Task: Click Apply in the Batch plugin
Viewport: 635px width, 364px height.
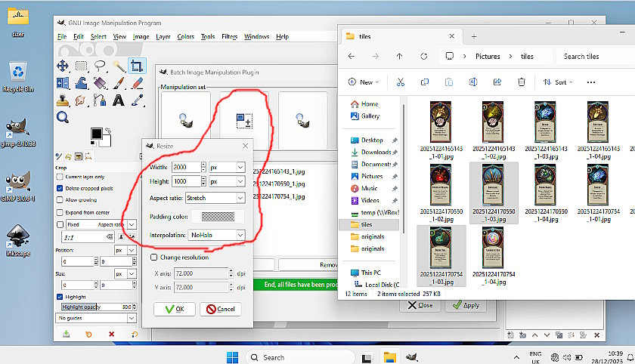Action: coord(466,305)
